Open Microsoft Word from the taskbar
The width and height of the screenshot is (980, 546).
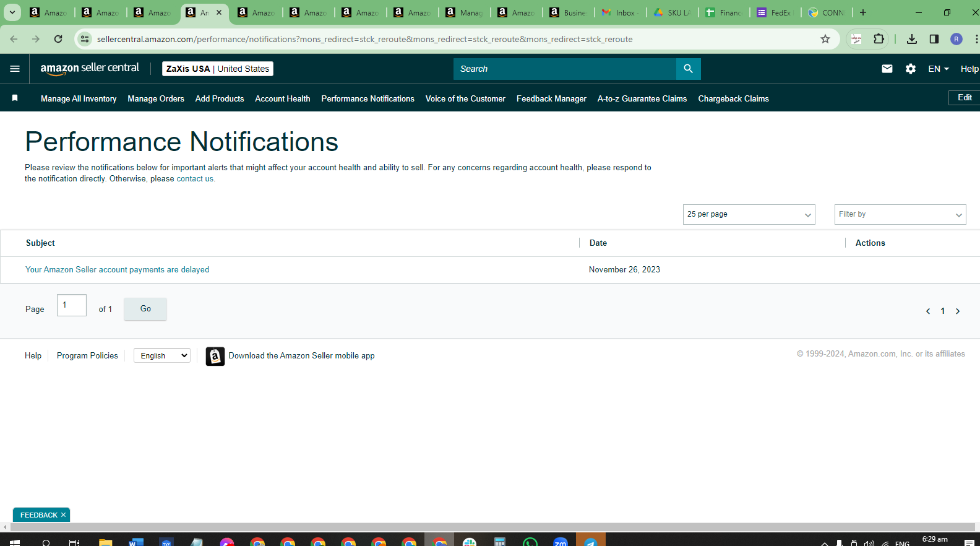tap(136, 542)
